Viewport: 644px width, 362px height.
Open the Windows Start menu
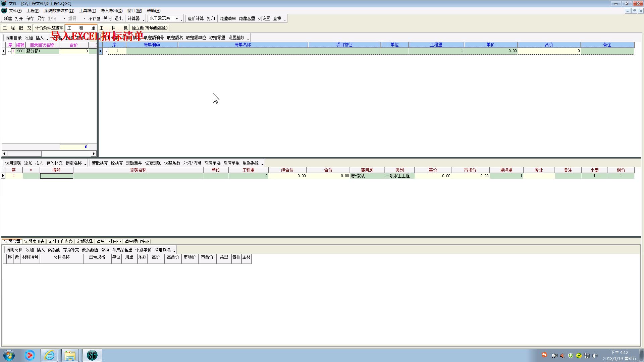tap(9, 355)
